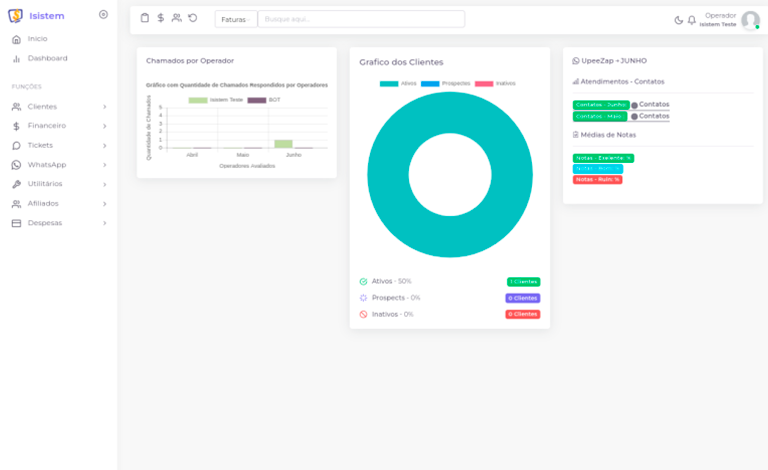
Task: Click the operator profile avatar
Action: point(750,20)
